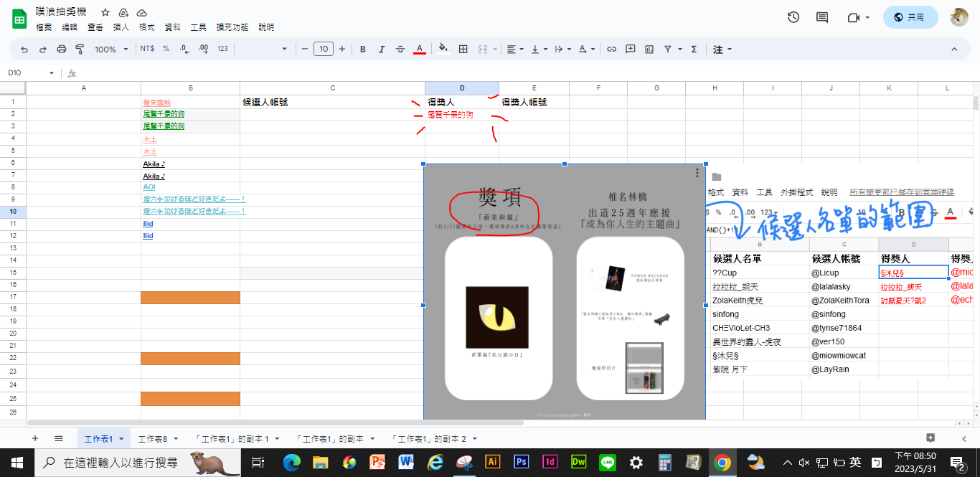
Task: Open text wrapping dropdown
Action: [x=562, y=49]
